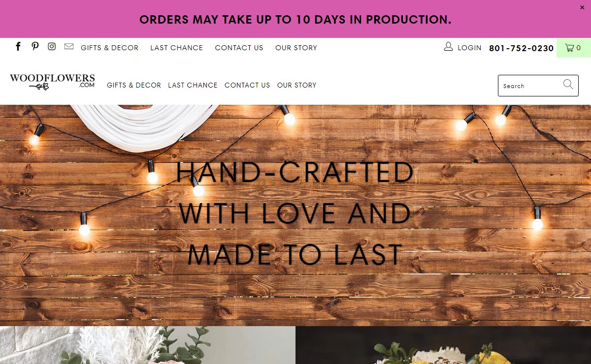
Task: Open the white floral arrangement thumbnail
Action: 148,345
